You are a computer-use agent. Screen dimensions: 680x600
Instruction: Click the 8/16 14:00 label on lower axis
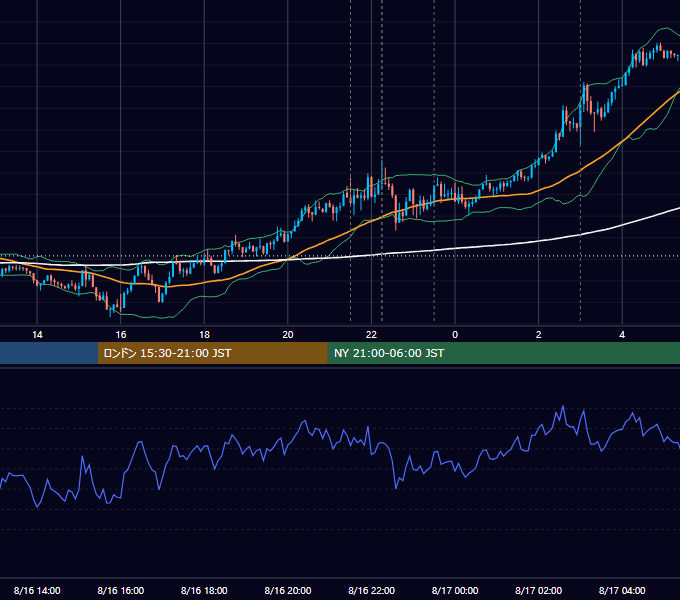[x=37, y=590]
